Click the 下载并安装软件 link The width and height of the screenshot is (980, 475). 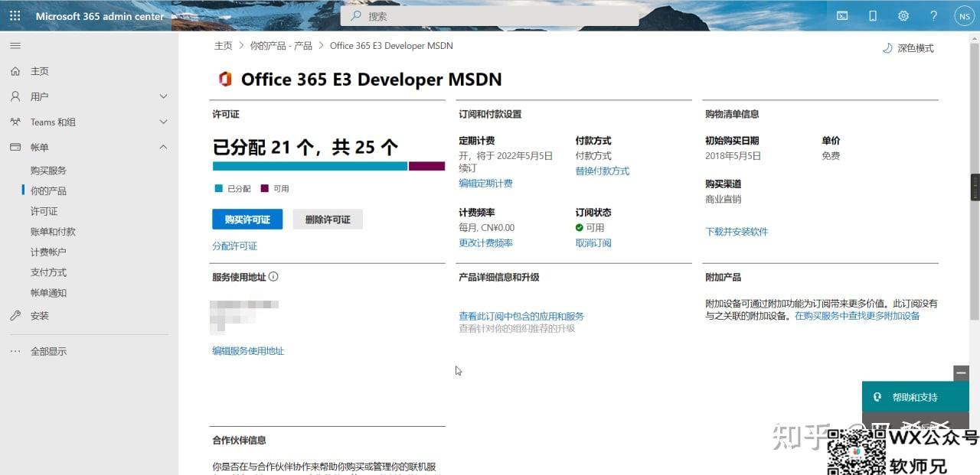pos(737,232)
